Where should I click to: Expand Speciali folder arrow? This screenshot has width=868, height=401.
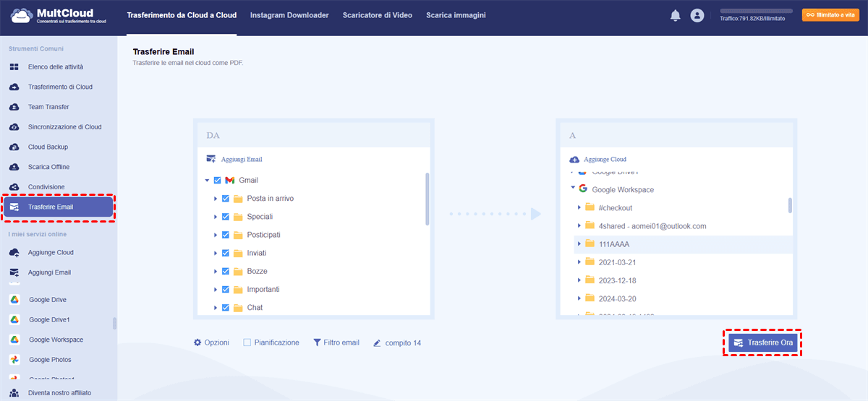pos(216,217)
